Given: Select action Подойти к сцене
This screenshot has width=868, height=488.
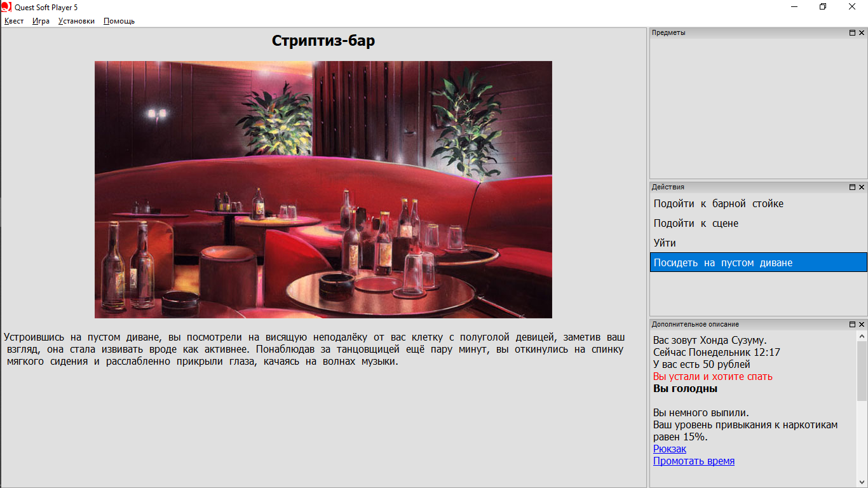Looking at the screenshot, I should 758,224.
